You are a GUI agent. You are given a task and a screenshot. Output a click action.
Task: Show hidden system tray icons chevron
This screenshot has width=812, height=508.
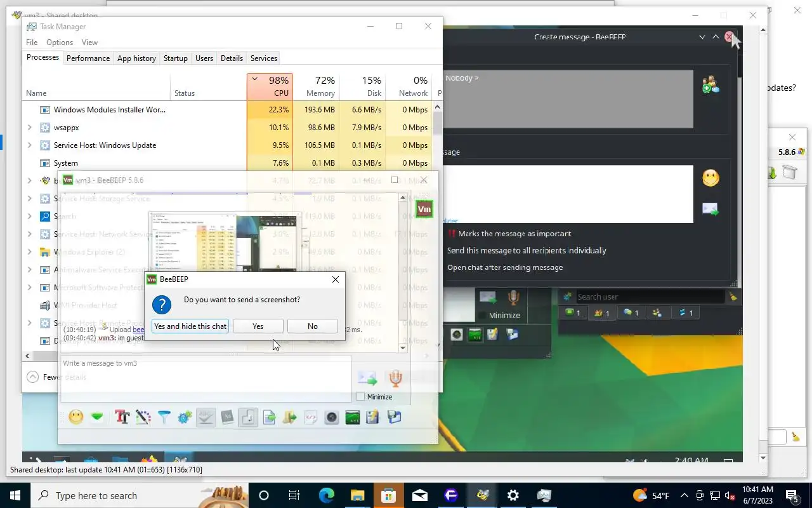[684, 495]
